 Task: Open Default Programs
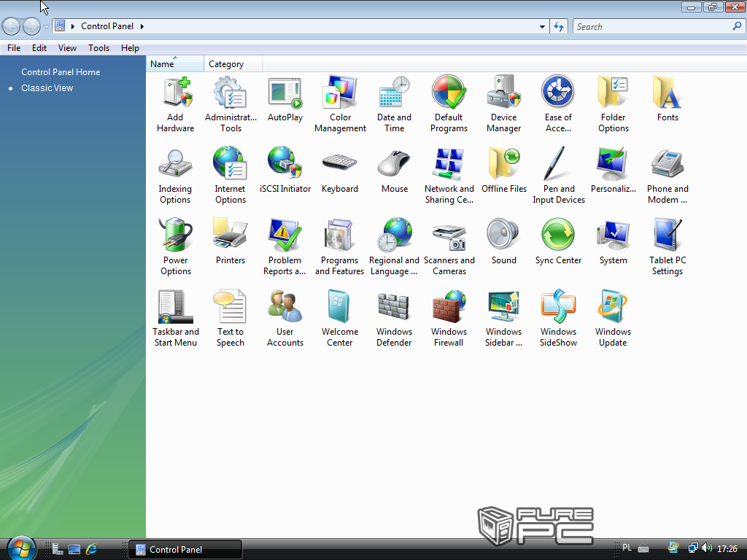click(x=449, y=105)
